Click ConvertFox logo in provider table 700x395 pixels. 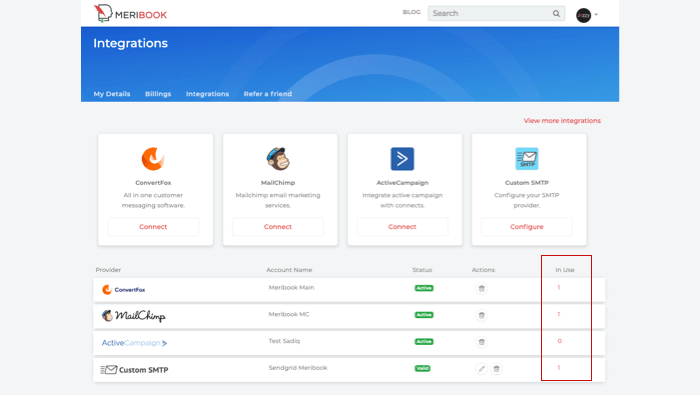124,290
